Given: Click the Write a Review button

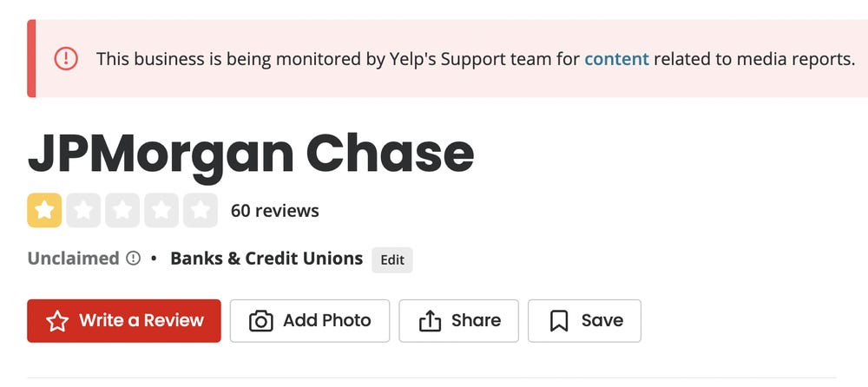Looking at the screenshot, I should coord(124,320).
